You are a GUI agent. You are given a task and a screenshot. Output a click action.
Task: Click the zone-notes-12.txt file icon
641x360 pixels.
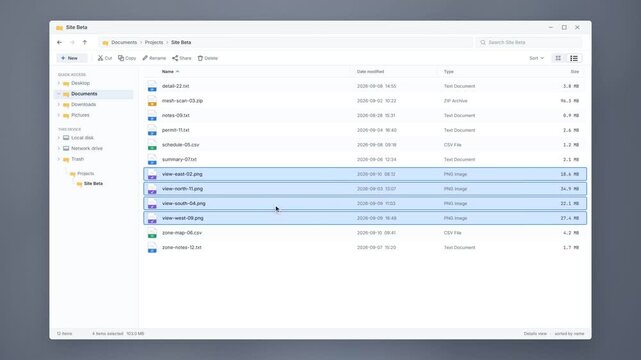coord(152,248)
